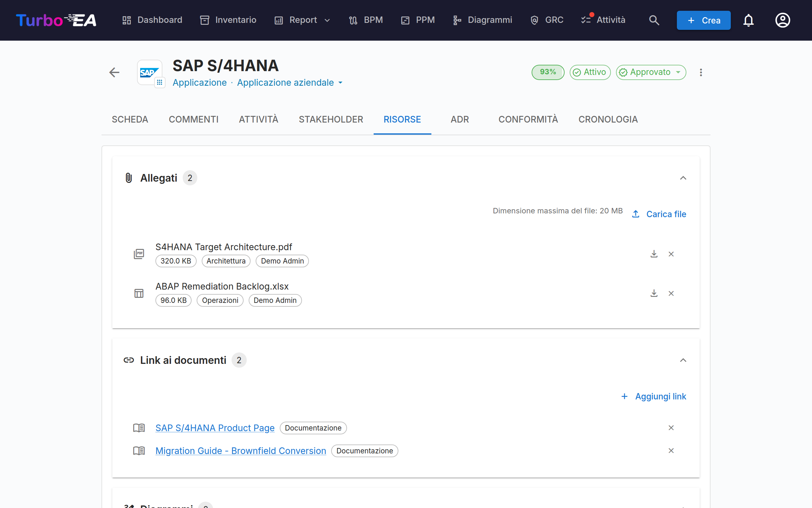Click the spreadsheet file type icon
The height and width of the screenshot is (508, 812).
coord(139,293)
